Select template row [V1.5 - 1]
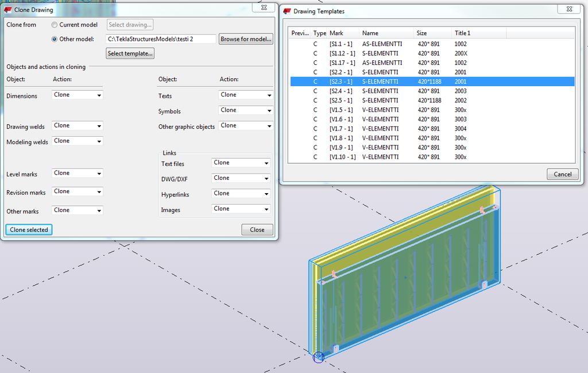Image resolution: width=588 pixels, height=373 pixels. (x=432, y=110)
